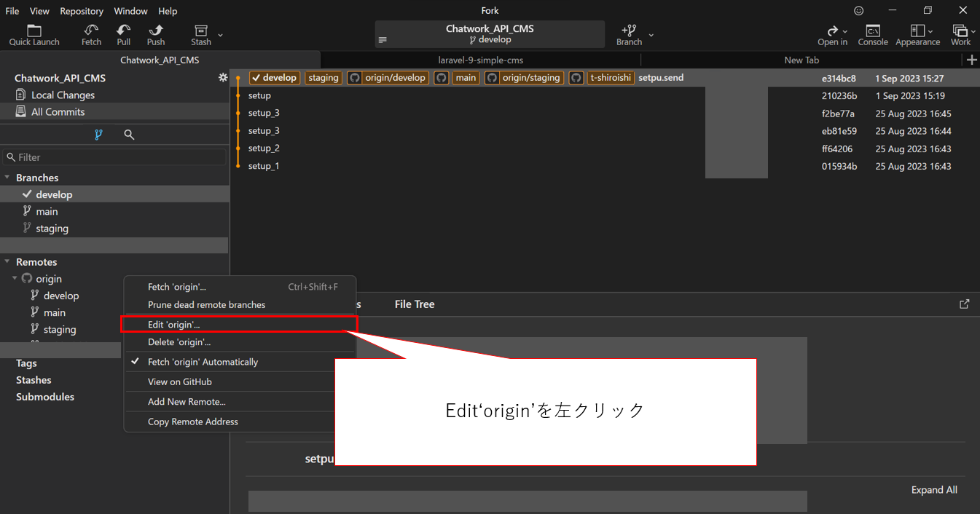Viewport: 980px width, 514px height.
Task: Create a new Branch from toolbar
Action: [x=629, y=35]
